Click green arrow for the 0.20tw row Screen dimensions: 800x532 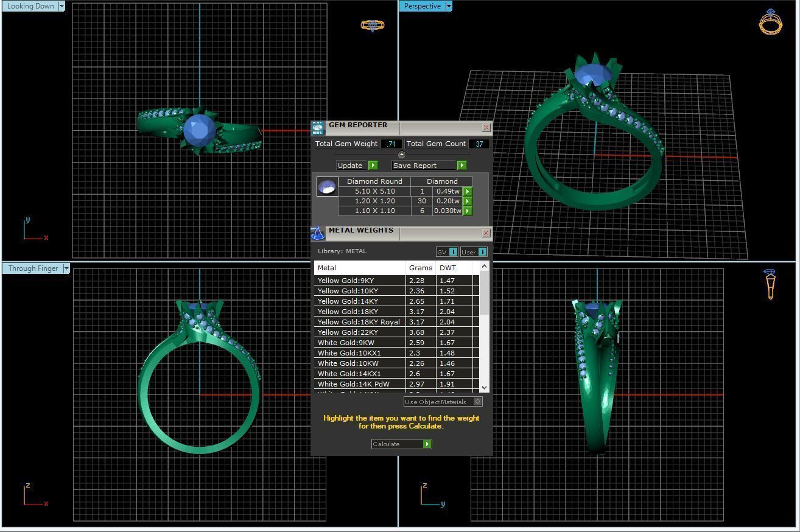pos(468,201)
